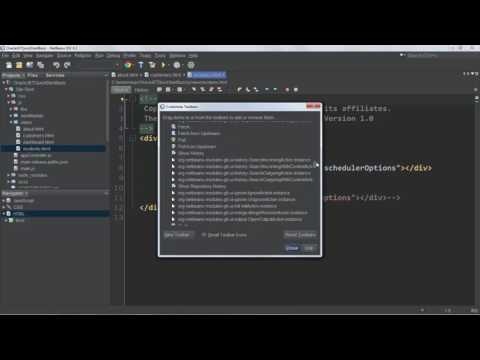Click the New File toolbar icon

click(x=9, y=65)
